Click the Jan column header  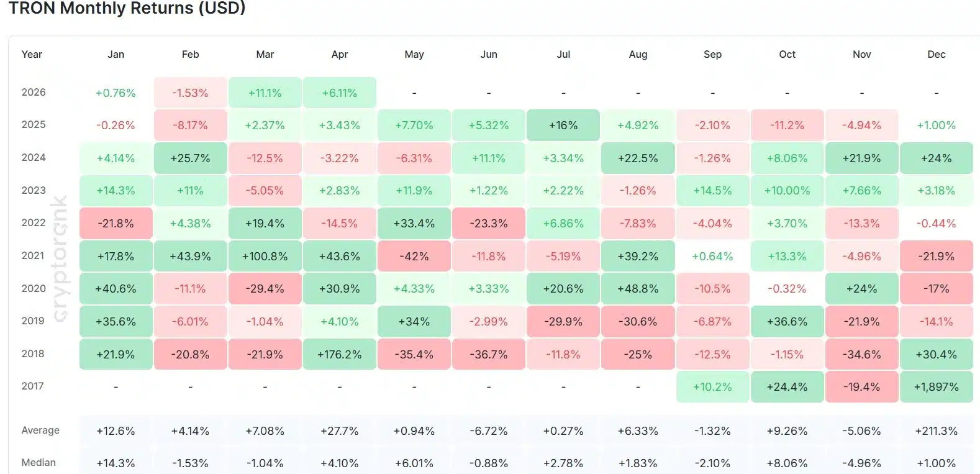pos(116,55)
